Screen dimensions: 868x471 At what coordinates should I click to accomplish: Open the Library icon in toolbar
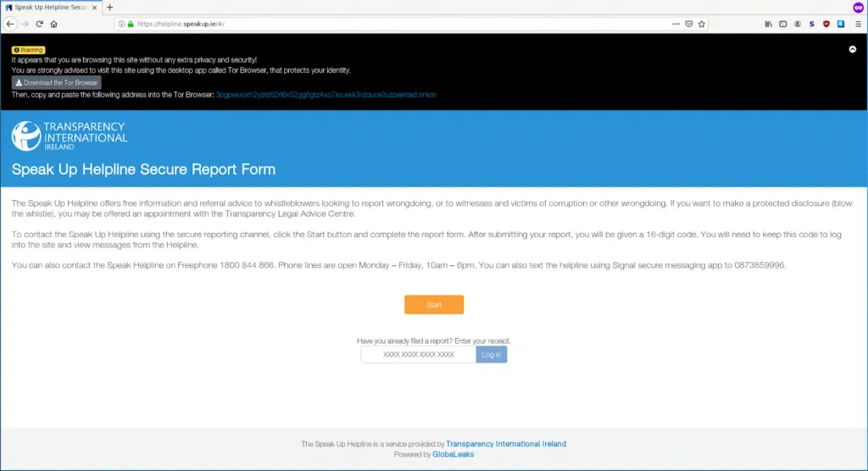point(768,24)
